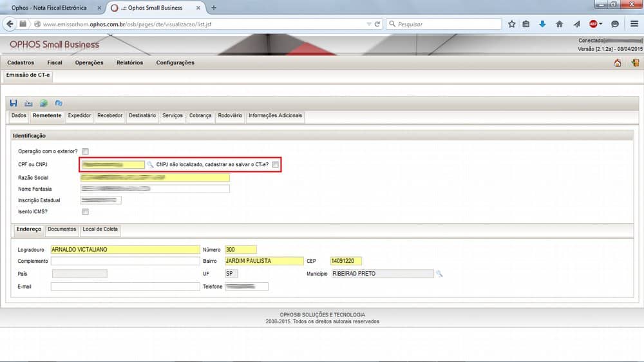The height and width of the screenshot is (362, 644).
Task: Search CNPJ with magnifier icon
Action: (150, 164)
